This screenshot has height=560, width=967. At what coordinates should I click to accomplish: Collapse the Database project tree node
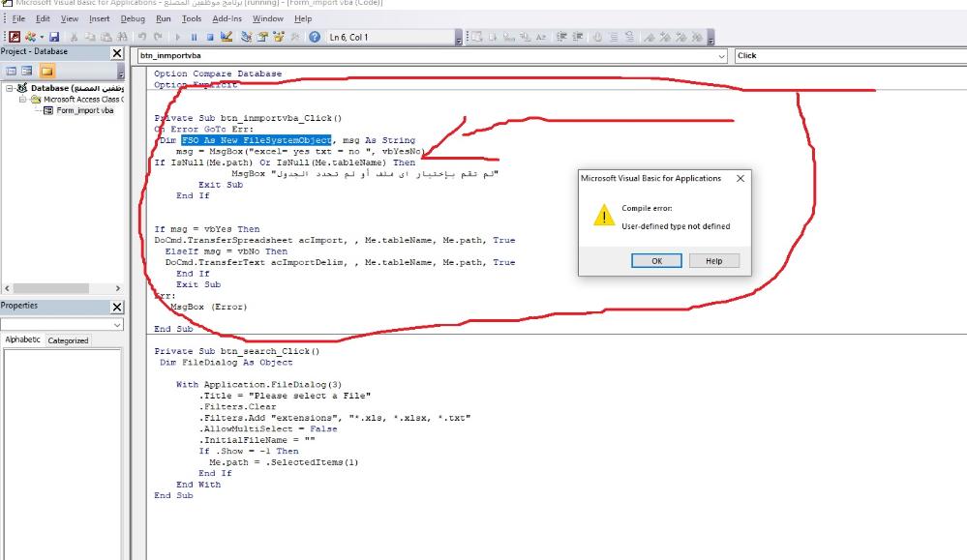click(9, 88)
